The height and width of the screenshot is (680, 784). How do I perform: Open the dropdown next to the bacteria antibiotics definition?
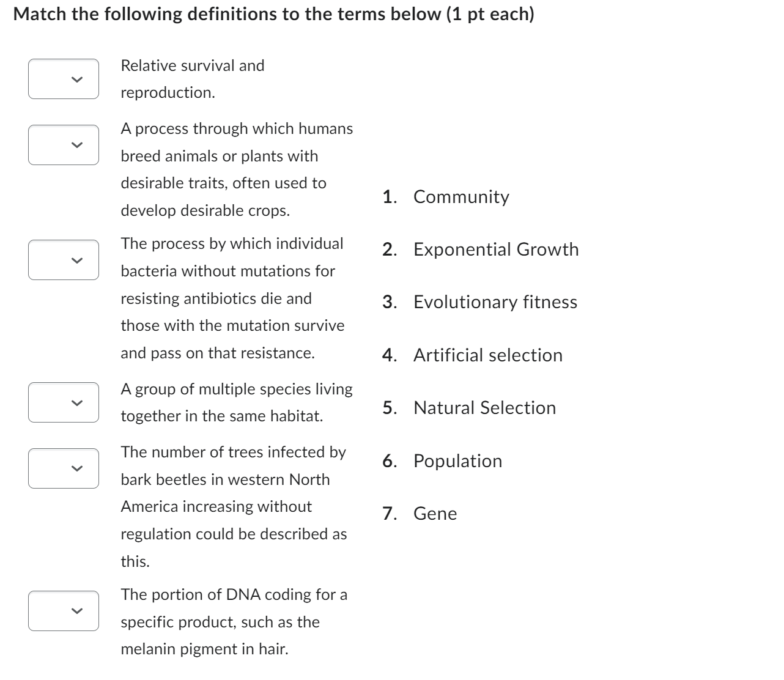[x=64, y=259]
